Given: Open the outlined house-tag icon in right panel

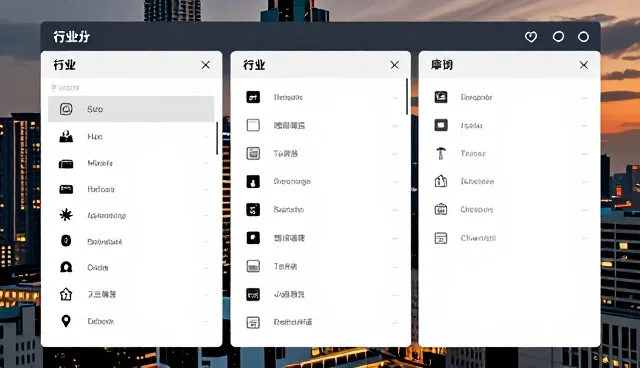Looking at the screenshot, I should tap(441, 181).
